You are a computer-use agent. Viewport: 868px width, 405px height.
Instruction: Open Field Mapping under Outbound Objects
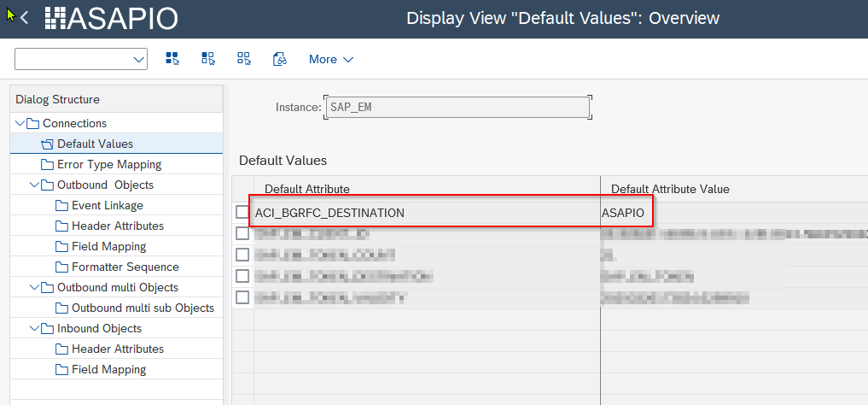(x=108, y=246)
